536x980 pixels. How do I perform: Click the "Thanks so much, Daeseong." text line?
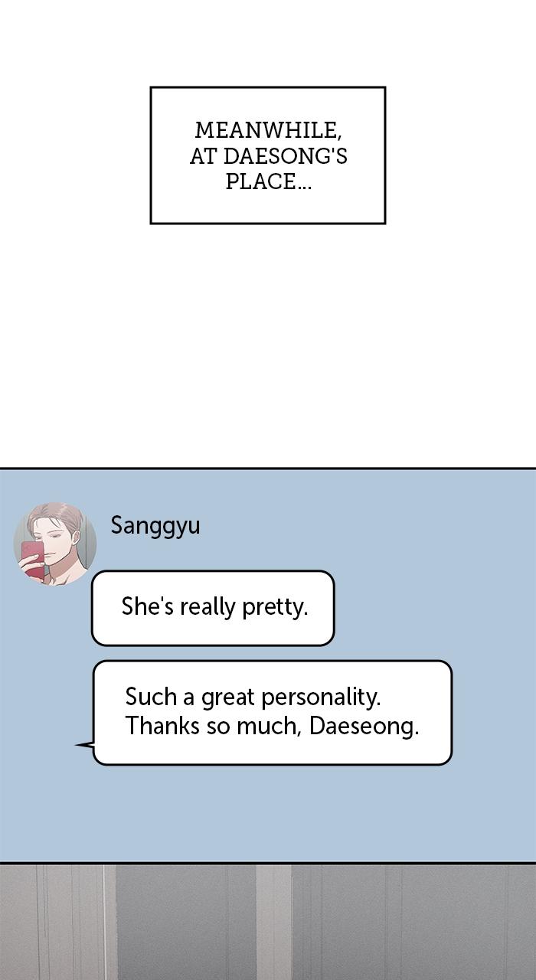pyautogui.click(x=272, y=726)
